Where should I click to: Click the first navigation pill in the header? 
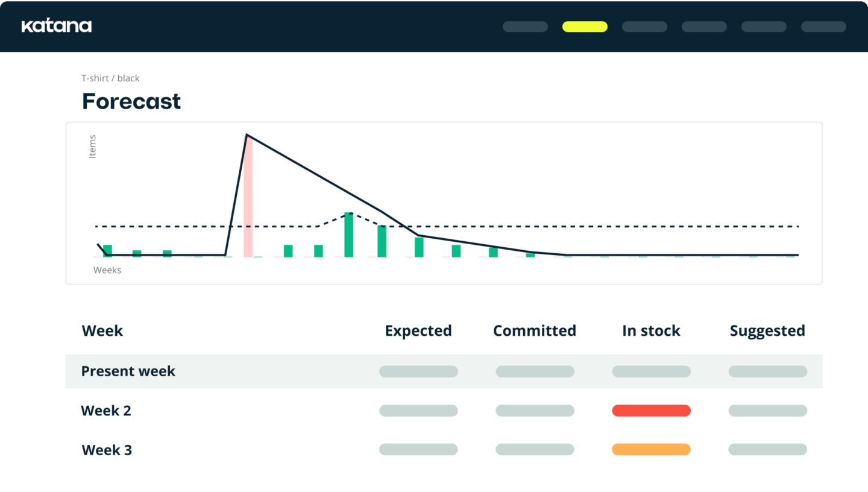tap(524, 27)
